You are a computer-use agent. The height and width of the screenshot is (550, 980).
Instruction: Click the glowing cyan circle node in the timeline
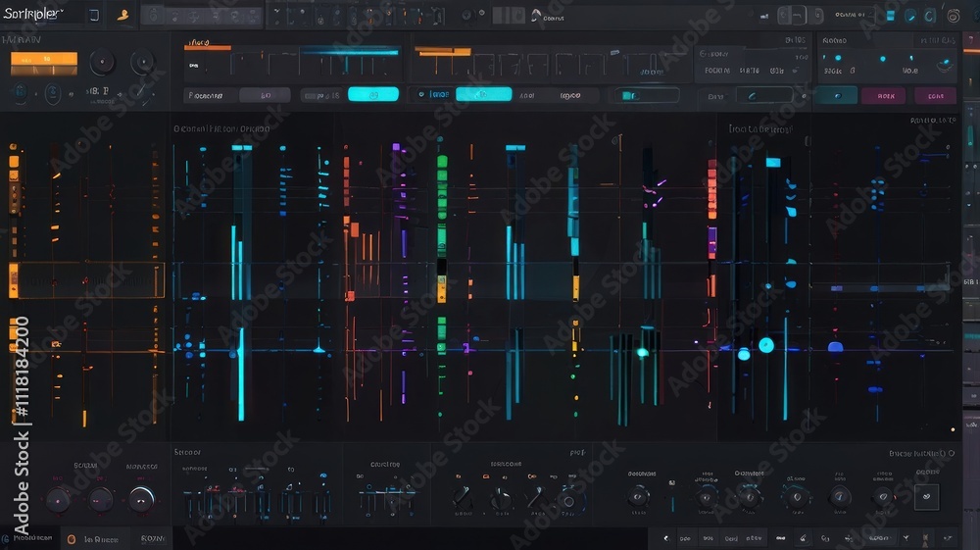(766, 345)
